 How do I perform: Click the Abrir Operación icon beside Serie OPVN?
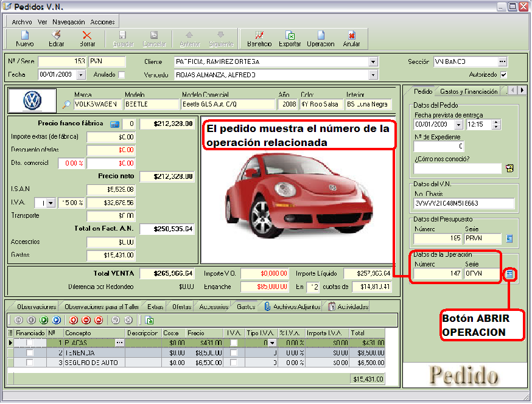509,274
